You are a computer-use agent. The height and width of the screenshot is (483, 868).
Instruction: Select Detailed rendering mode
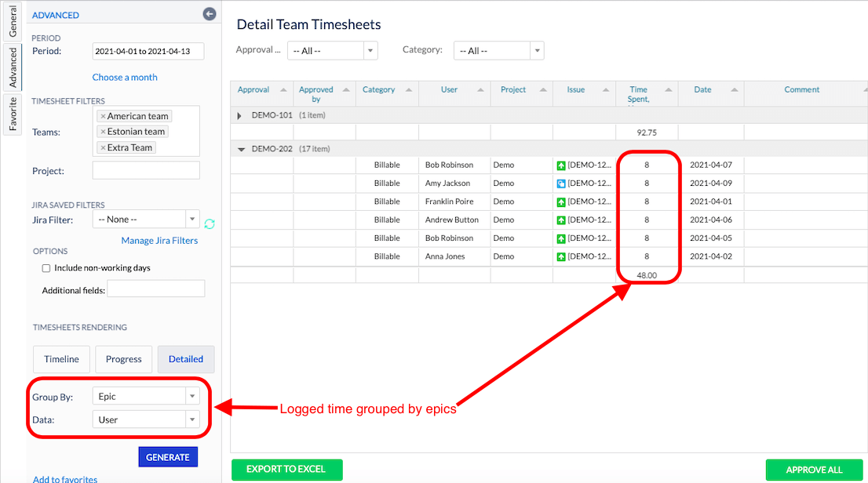tap(186, 359)
